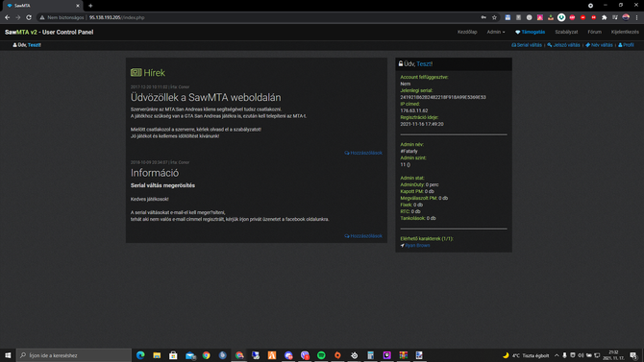Click Teszt! username in the top bar
644x362 pixels.
[x=35, y=45]
